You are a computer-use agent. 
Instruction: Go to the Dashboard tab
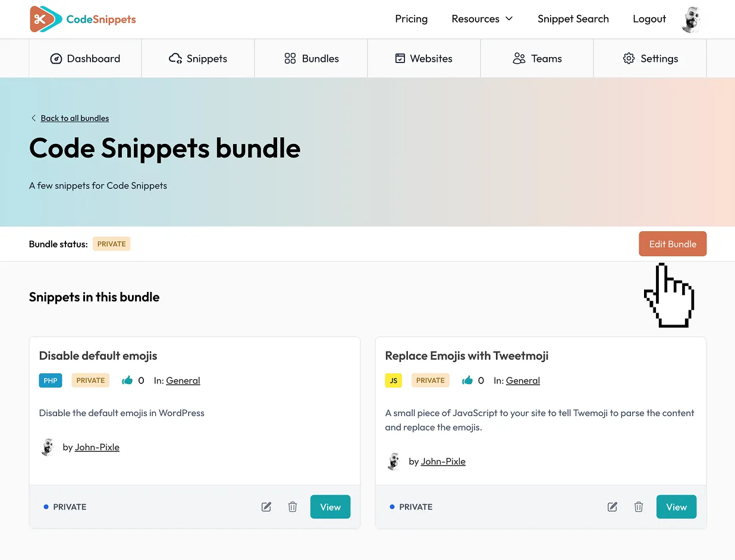85,58
